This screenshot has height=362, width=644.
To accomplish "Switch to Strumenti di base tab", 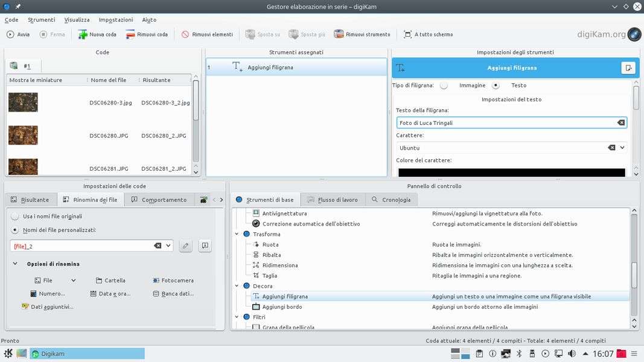I will [x=265, y=200].
